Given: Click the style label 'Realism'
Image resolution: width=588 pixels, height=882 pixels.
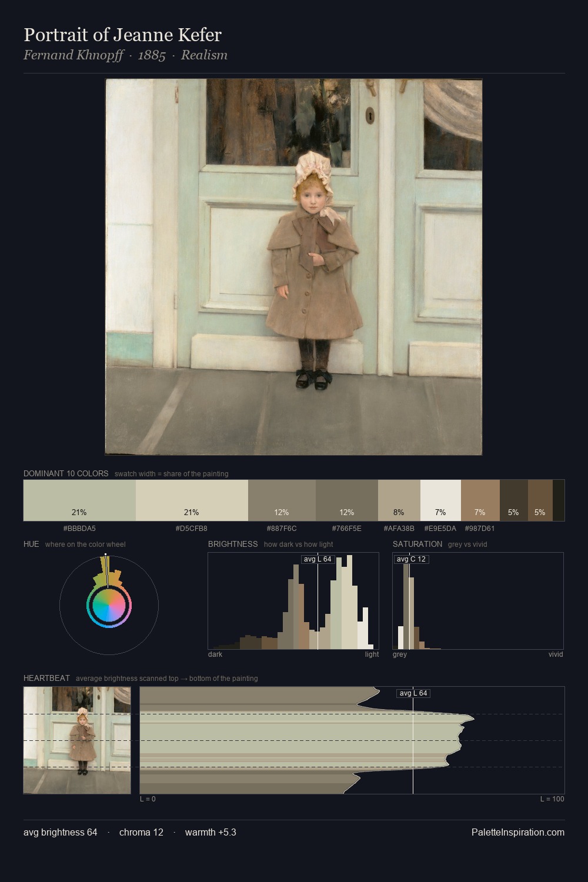Looking at the screenshot, I should [x=204, y=55].
